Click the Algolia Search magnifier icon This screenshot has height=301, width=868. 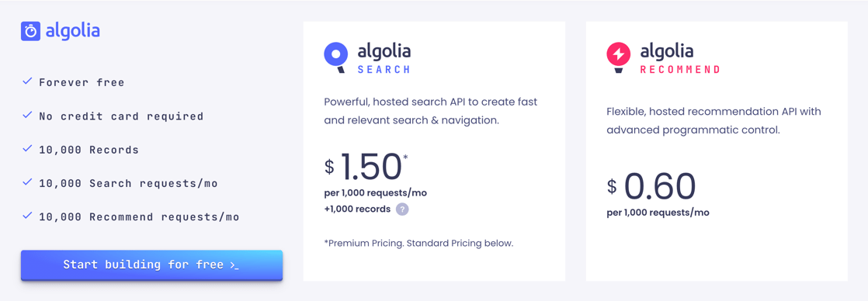(x=335, y=58)
